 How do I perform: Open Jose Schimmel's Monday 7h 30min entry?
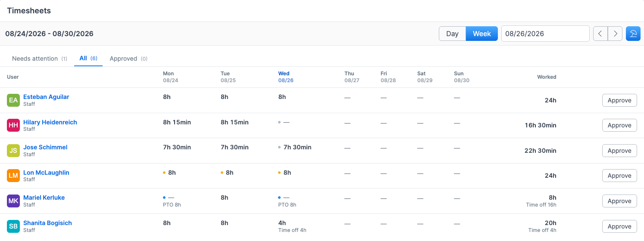coord(177,147)
